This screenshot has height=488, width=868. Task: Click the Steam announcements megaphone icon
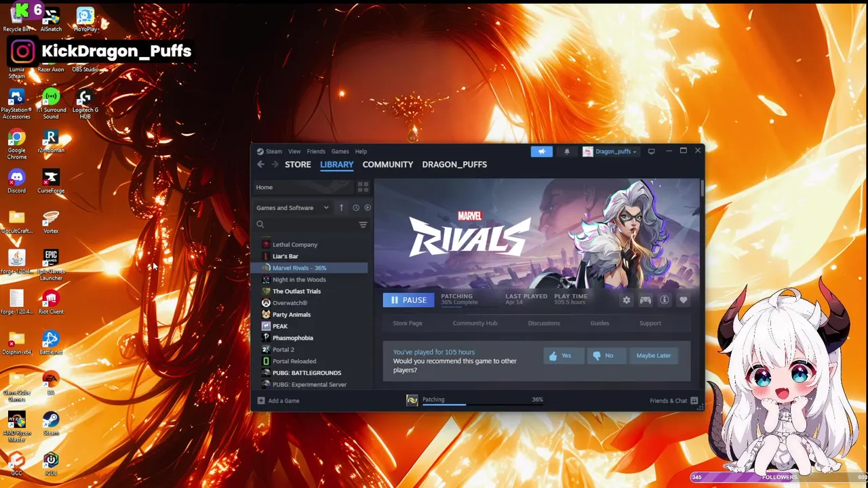[x=541, y=151]
